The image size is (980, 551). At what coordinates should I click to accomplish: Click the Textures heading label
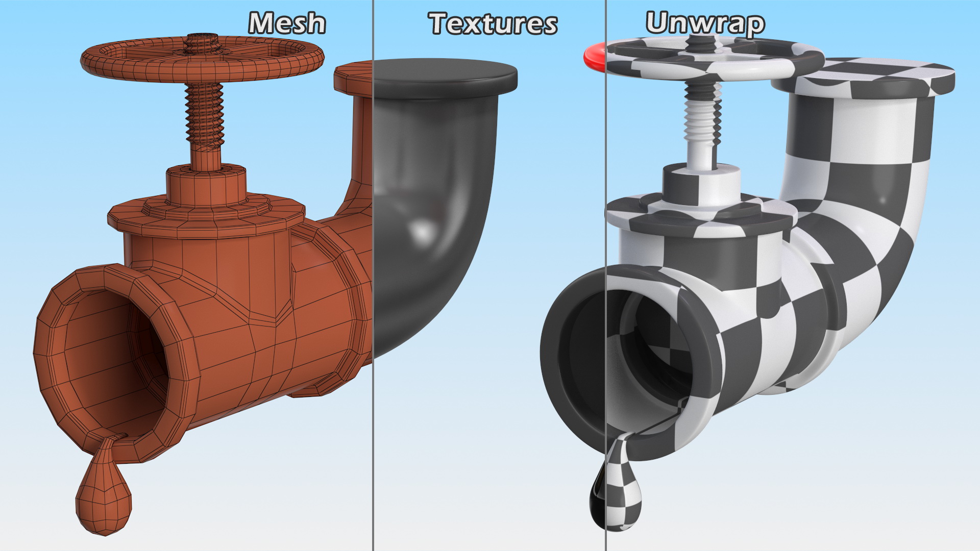(493, 24)
